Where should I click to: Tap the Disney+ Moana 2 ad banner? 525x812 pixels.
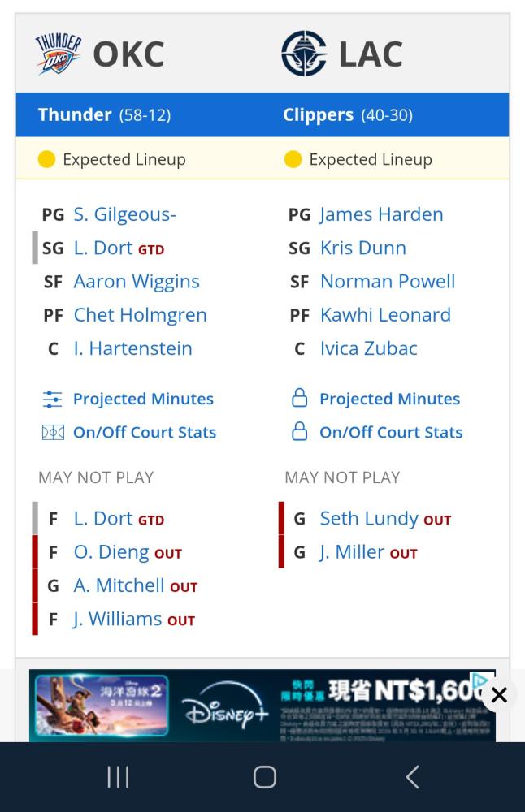(244, 705)
